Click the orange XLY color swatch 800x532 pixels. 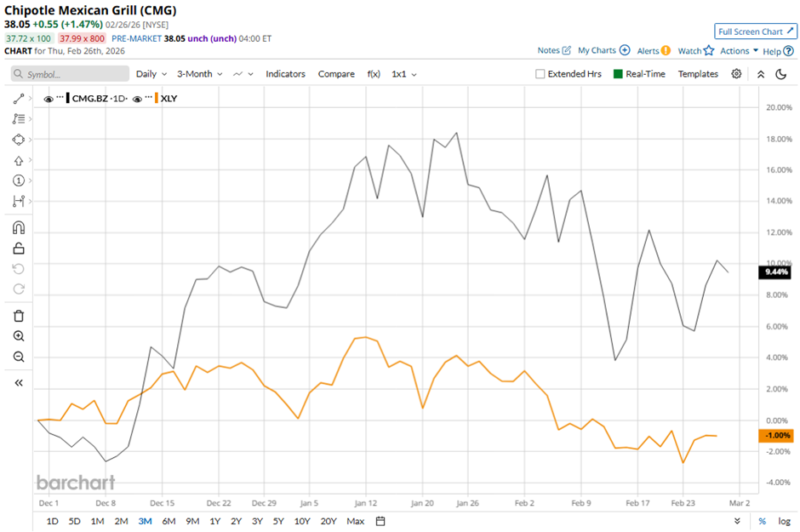click(x=156, y=99)
